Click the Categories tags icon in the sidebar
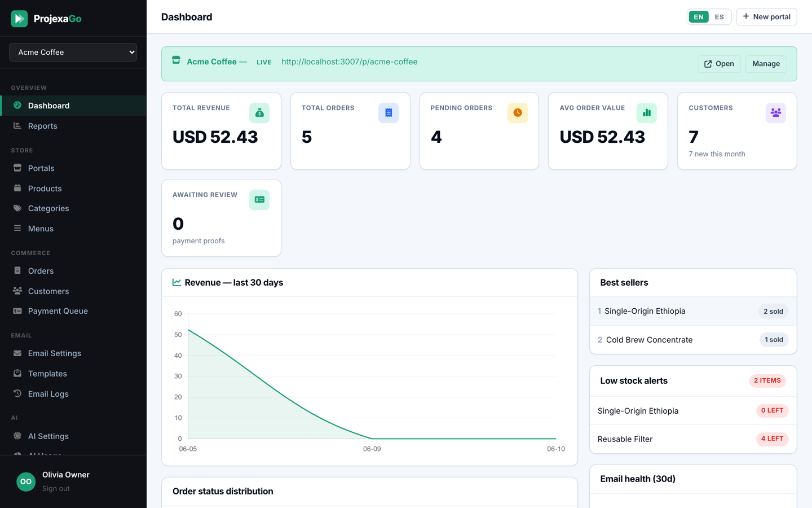This screenshot has height=508, width=812. [17, 208]
